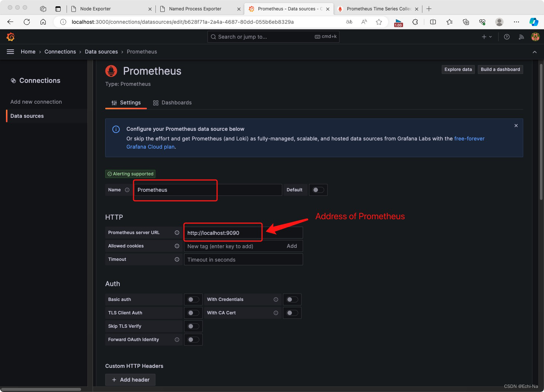Click the Explore data button

[458, 69]
